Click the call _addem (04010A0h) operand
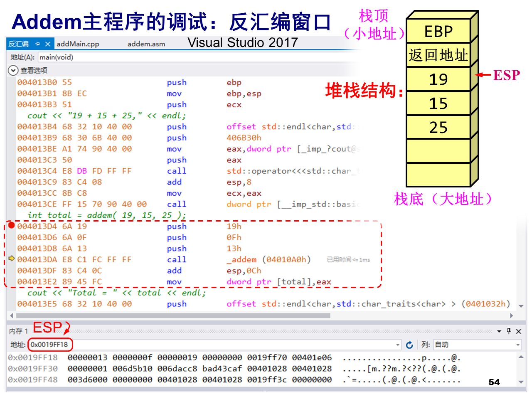 (x=268, y=259)
